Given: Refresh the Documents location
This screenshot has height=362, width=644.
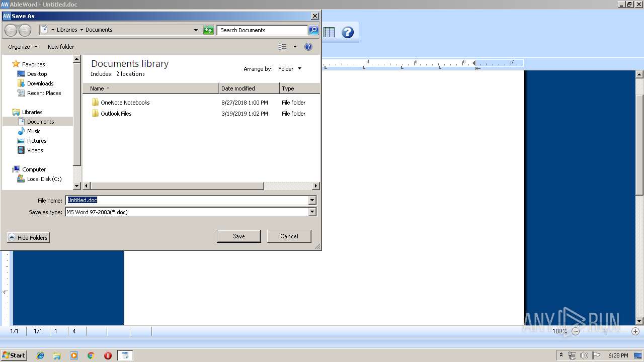Looking at the screenshot, I should pyautogui.click(x=208, y=30).
